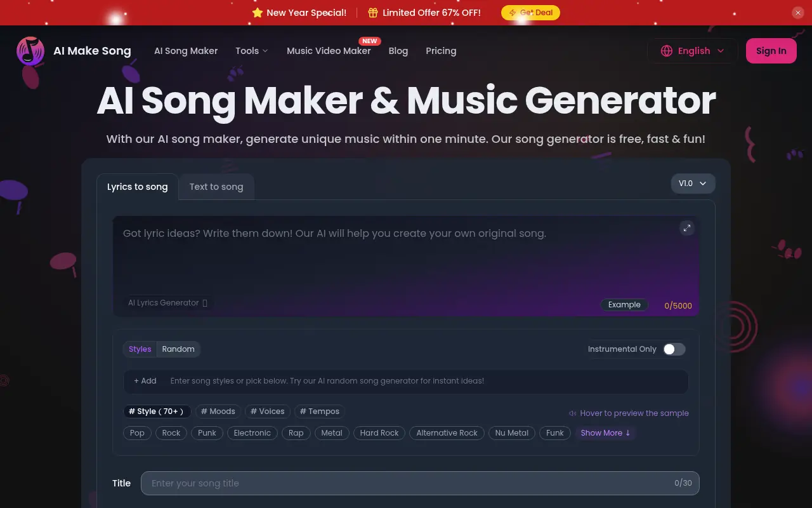The image size is (812, 508).
Task: Open the V1.0 version dropdown
Action: (693, 184)
